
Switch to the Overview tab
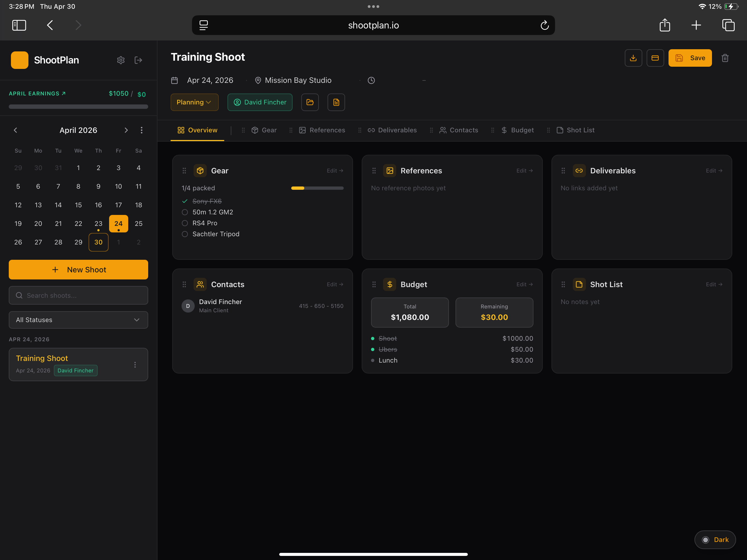click(x=197, y=130)
